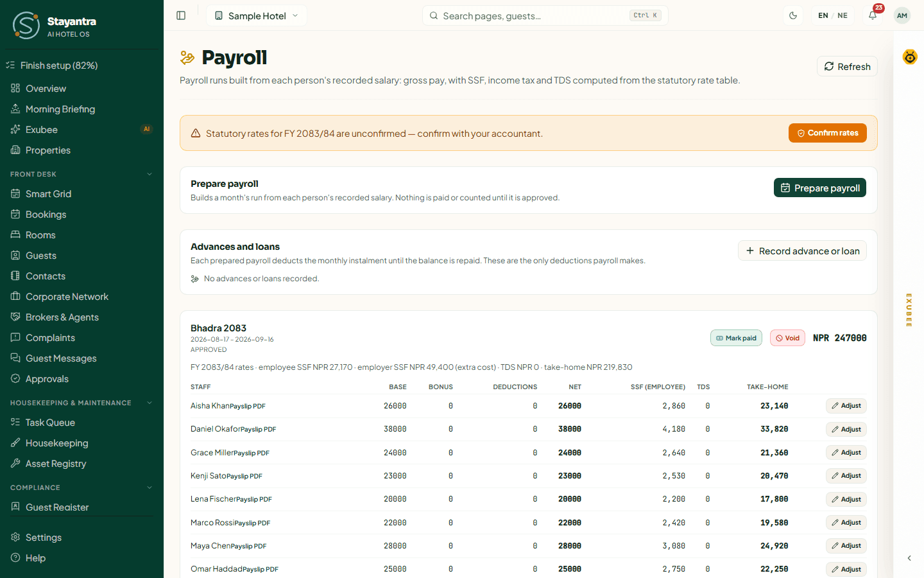Viewport: 924px width, 578px height.
Task: Record an advance or loan
Action: [x=802, y=250]
